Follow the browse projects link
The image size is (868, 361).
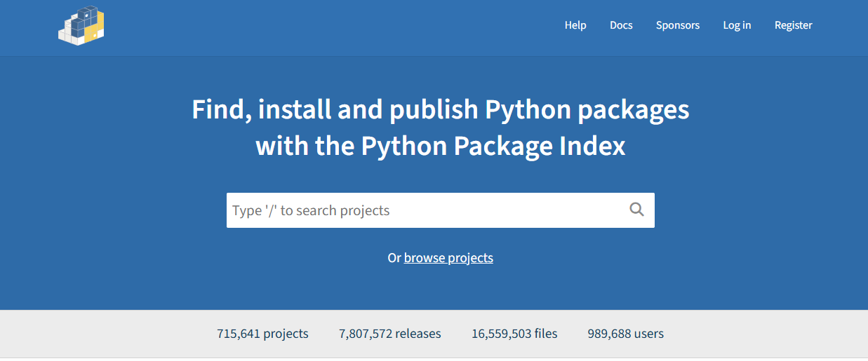point(448,258)
